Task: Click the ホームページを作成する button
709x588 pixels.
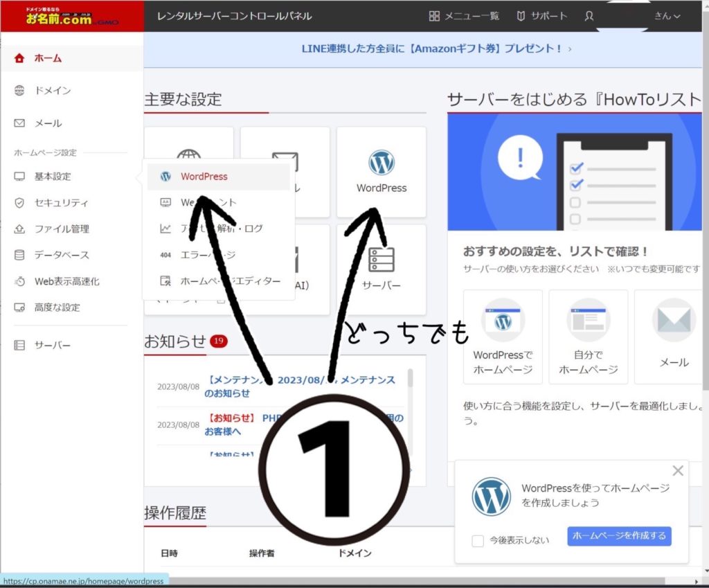Action: [x=619, y=535]
